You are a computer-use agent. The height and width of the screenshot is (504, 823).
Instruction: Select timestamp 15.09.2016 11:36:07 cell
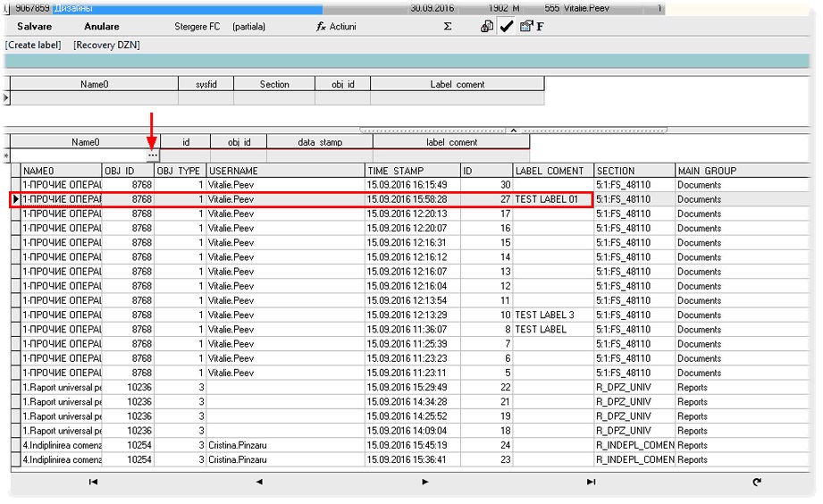pyautogui.click(x=413, y=329)
